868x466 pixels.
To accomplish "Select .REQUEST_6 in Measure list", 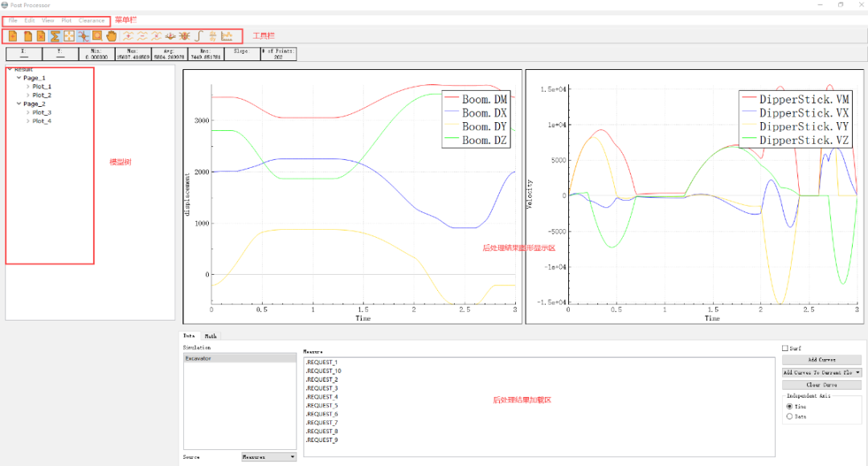I will click(321, 414).
